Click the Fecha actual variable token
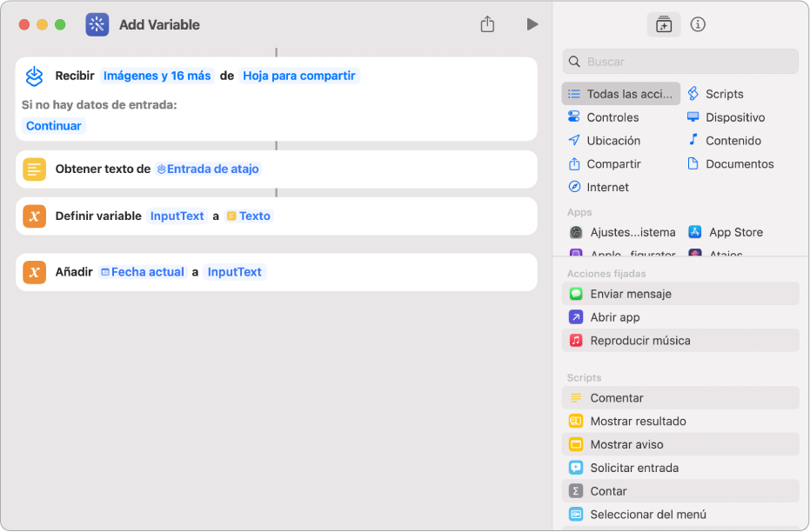 pos(143,272)
